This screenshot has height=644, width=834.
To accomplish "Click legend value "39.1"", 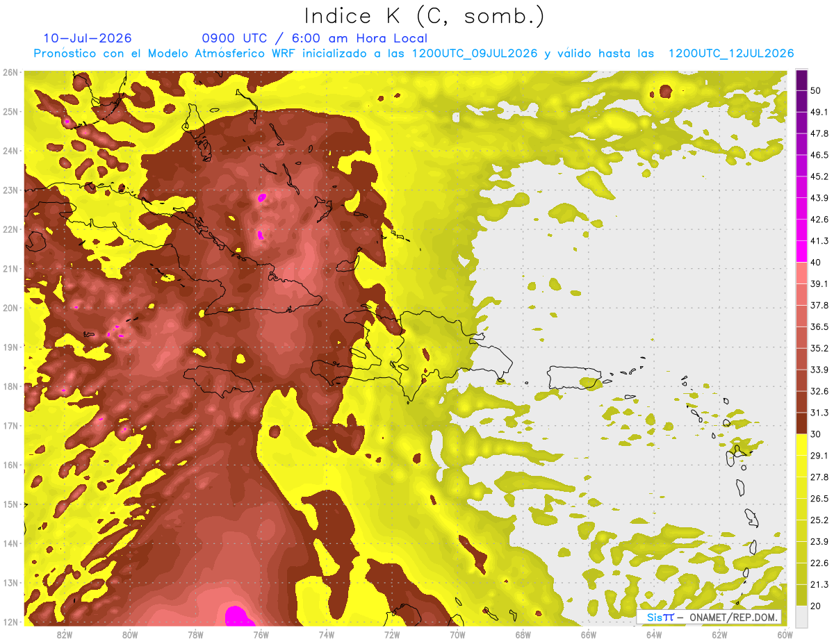I will click(x=819, y=284).
